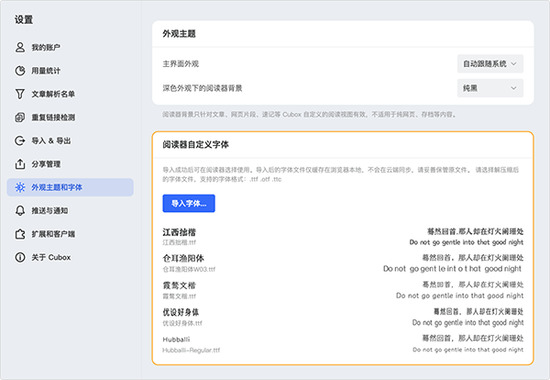Click the 导入字体... button
The image size is (550, 380).
coord(189,204)
